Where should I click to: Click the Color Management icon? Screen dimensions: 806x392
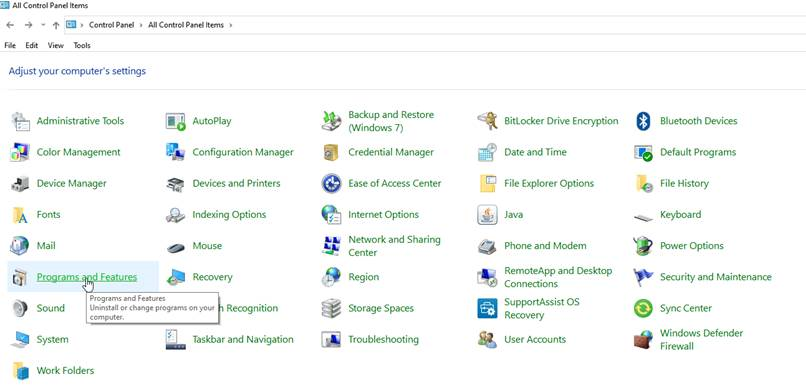20,153
